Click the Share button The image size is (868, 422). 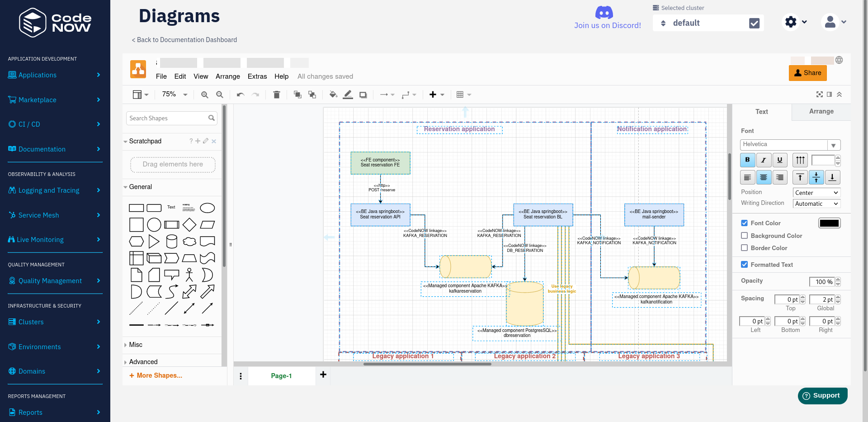[x=807, y=73]
